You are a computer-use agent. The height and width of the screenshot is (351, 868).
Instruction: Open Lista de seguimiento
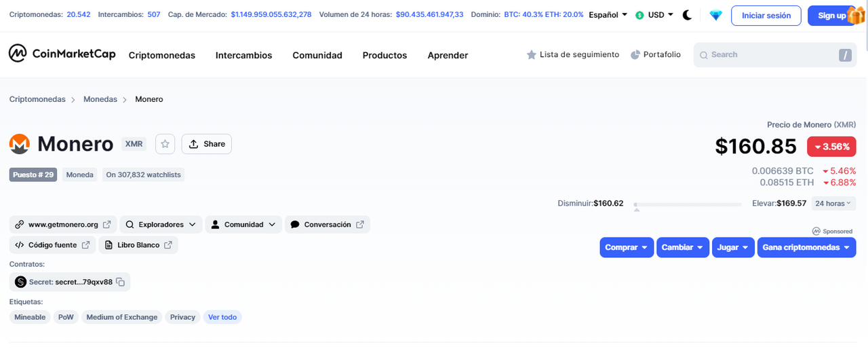coord(573,54)
